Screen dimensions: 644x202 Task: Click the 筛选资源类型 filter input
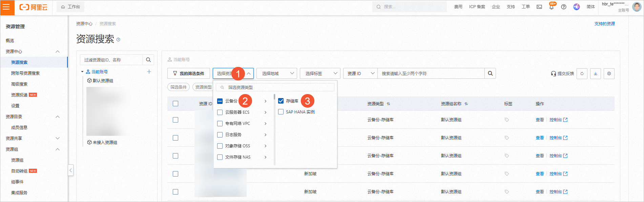click(x=275, y=87)
